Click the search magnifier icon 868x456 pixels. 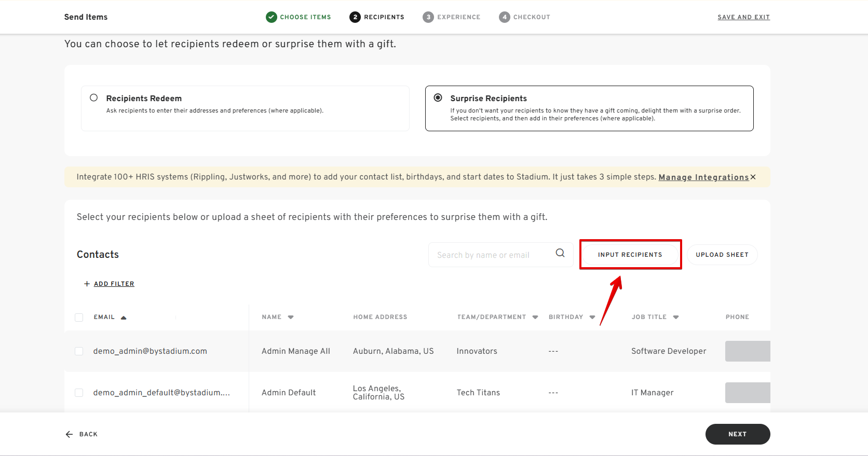[560, 253]
